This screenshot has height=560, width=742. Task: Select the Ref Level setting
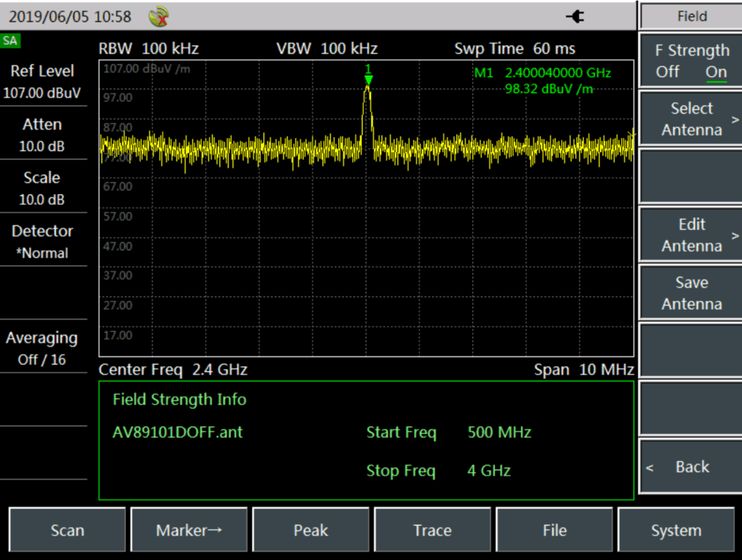coord(42,82)
